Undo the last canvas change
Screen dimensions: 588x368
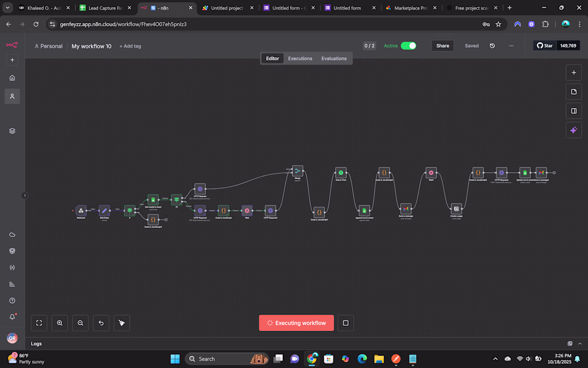tap(101, 323)
